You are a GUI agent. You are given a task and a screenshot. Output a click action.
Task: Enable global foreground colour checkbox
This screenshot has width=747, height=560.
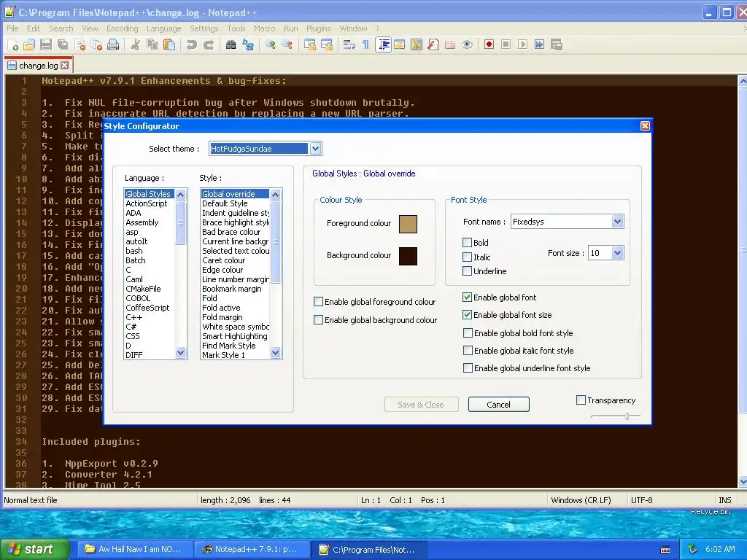pos(318,301)
